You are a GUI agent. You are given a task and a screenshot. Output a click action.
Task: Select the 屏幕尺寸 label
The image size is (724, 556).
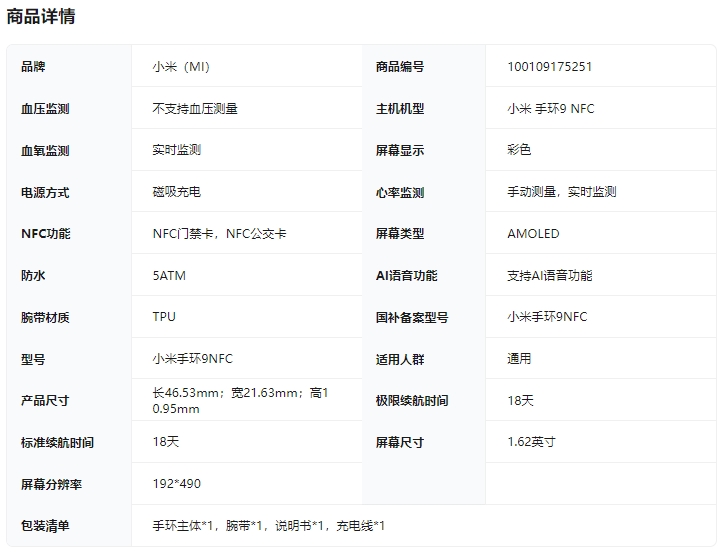coord(400,442)
